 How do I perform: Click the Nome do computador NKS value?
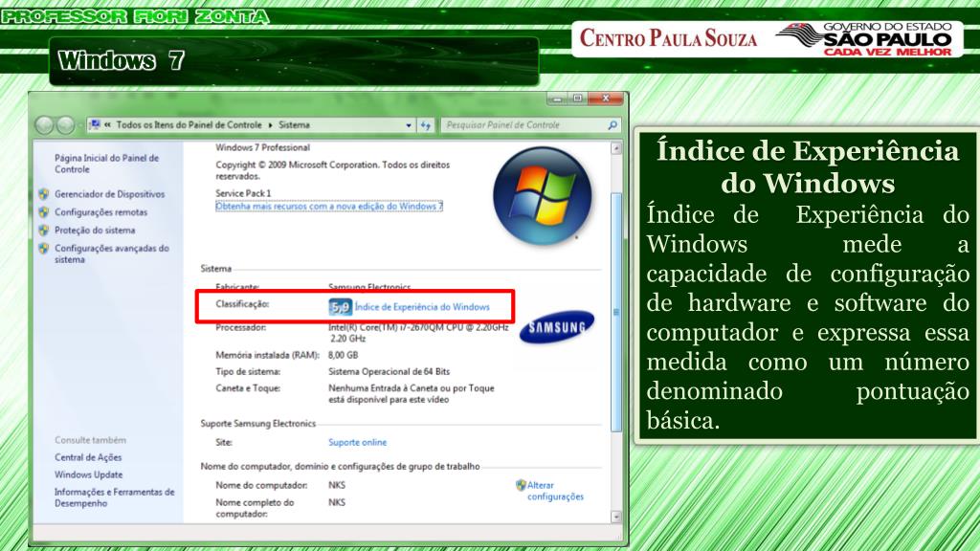337,485
